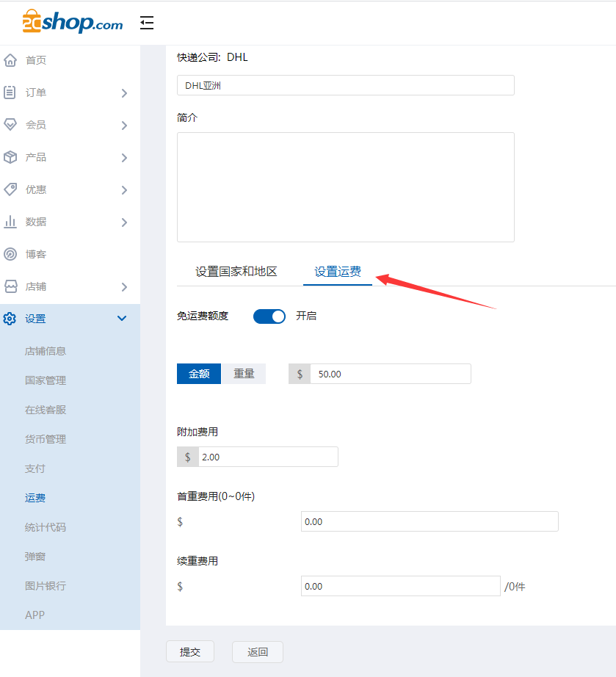Viewport: 616px width, 677px height.
Task: Click the 首重费用(0~0件) label
Action: click(216, 496)
